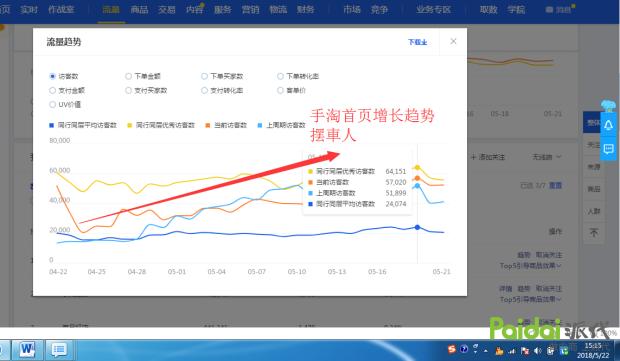Click the taskbar clock showing 2018/5/22
Screen dimensions: 620x361
(x=593, y=351)
